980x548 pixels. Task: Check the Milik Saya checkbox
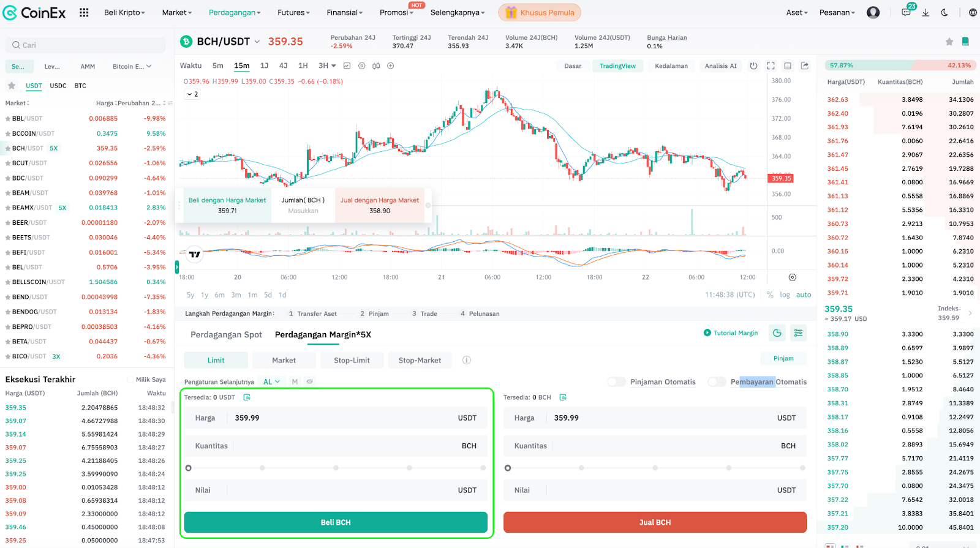coord(130,380)
